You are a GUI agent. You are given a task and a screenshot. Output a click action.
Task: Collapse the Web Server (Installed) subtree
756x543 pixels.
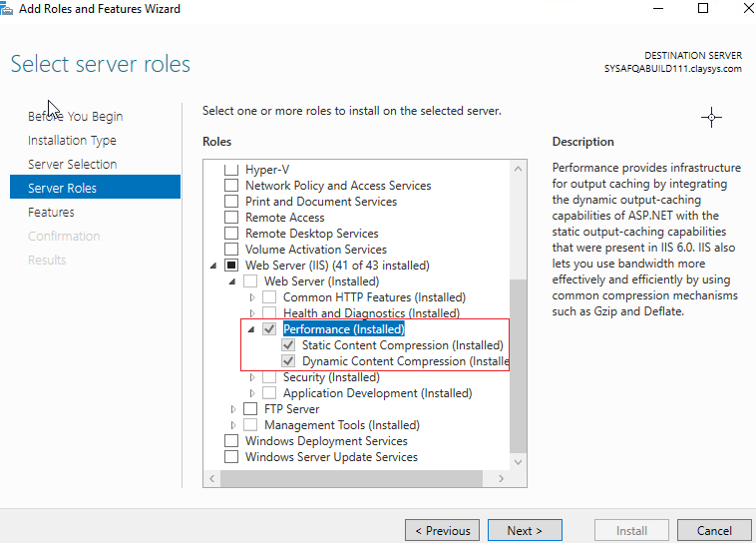(232, 281)
